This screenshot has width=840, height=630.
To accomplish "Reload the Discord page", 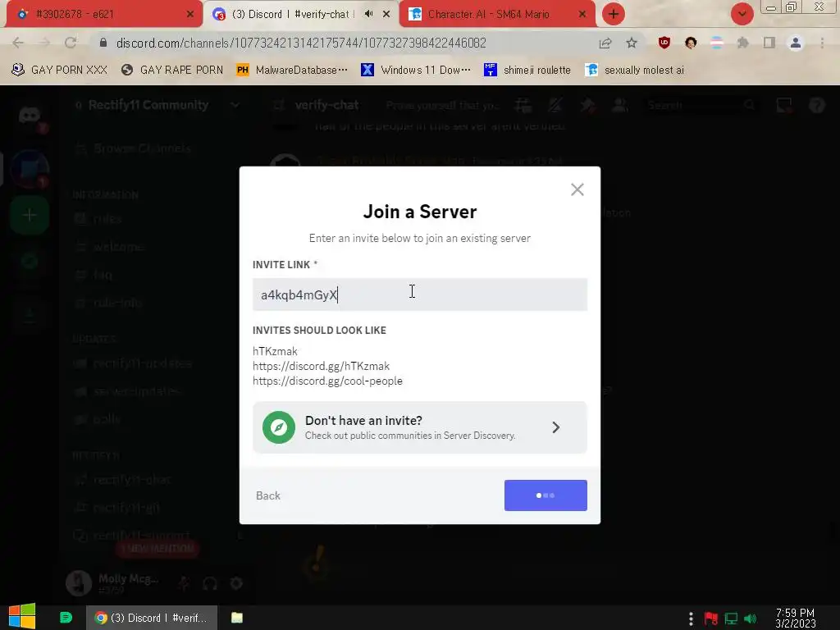I will 71,43.
